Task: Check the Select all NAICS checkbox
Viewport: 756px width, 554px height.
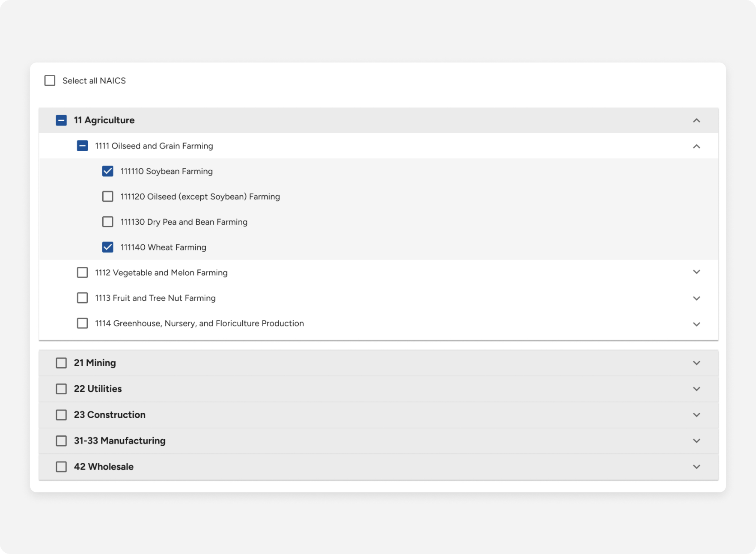Action: 50,80
